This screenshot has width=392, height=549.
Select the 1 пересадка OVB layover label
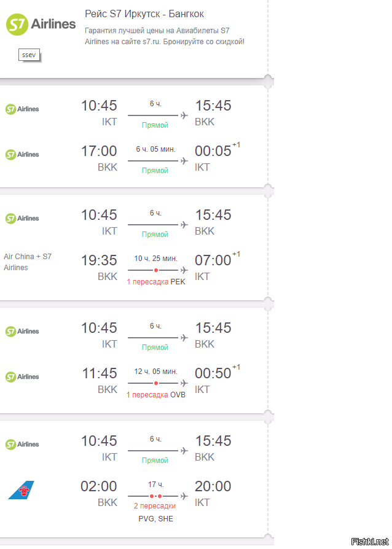pos(155,394)
